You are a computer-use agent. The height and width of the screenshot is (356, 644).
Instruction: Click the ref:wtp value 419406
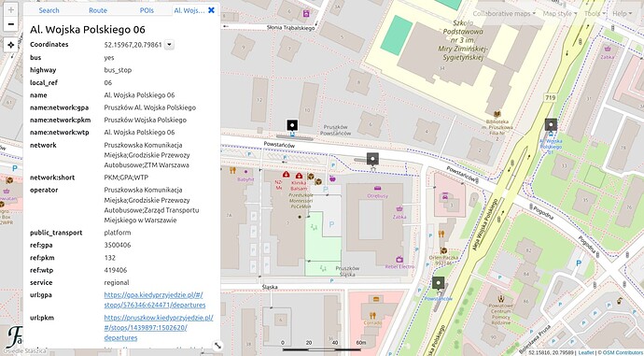(116, 270)
